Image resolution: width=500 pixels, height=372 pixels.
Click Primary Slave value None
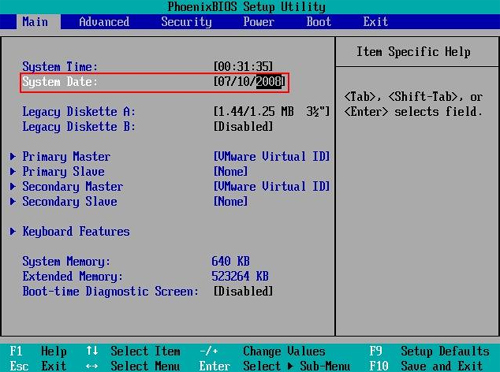click(x=231, y=171)
